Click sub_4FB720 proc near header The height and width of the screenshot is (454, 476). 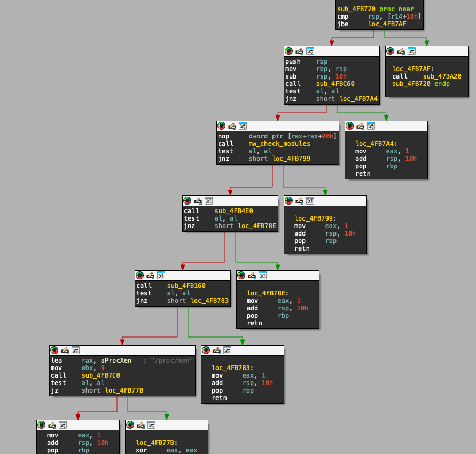(376, 9)
